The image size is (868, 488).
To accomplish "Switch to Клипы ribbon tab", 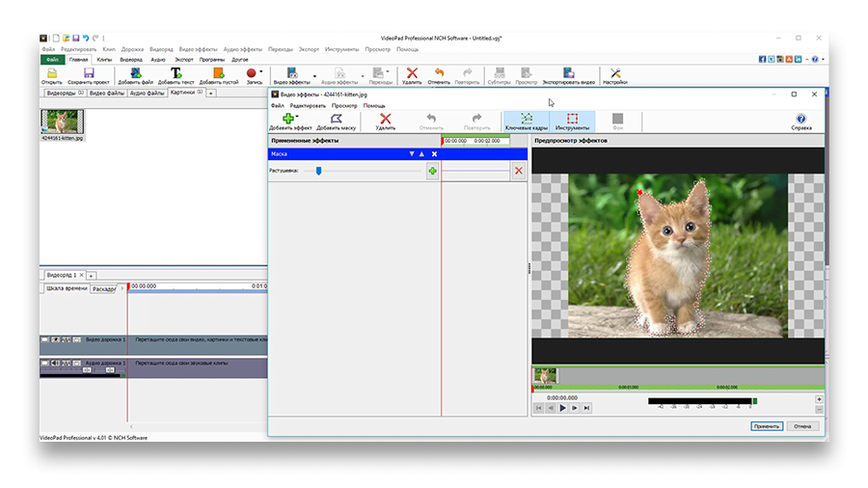I will [x=104, y=60].
